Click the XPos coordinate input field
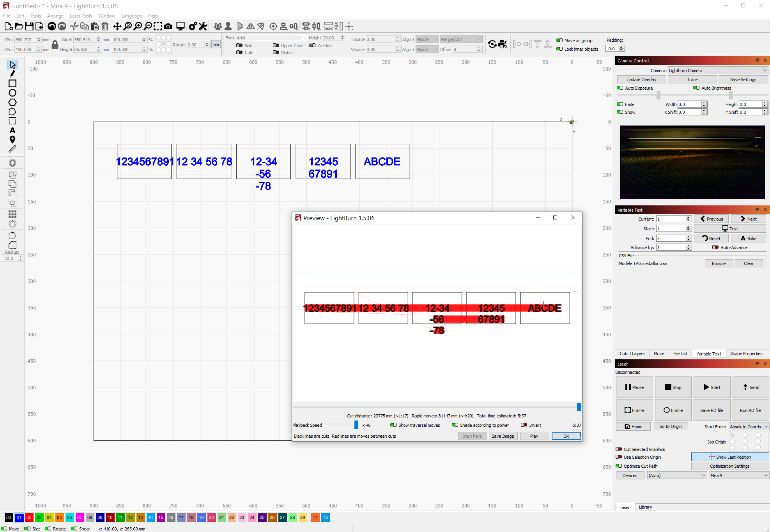The height and width of the screenshot is (532, 770). tap(25, 39)
